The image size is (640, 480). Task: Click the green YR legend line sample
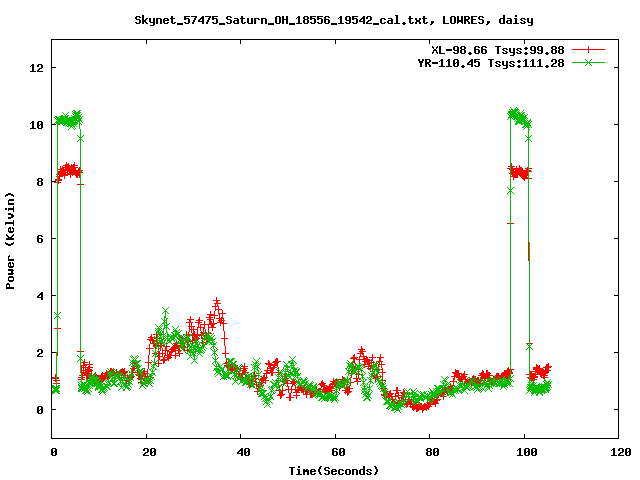(588, 63)
